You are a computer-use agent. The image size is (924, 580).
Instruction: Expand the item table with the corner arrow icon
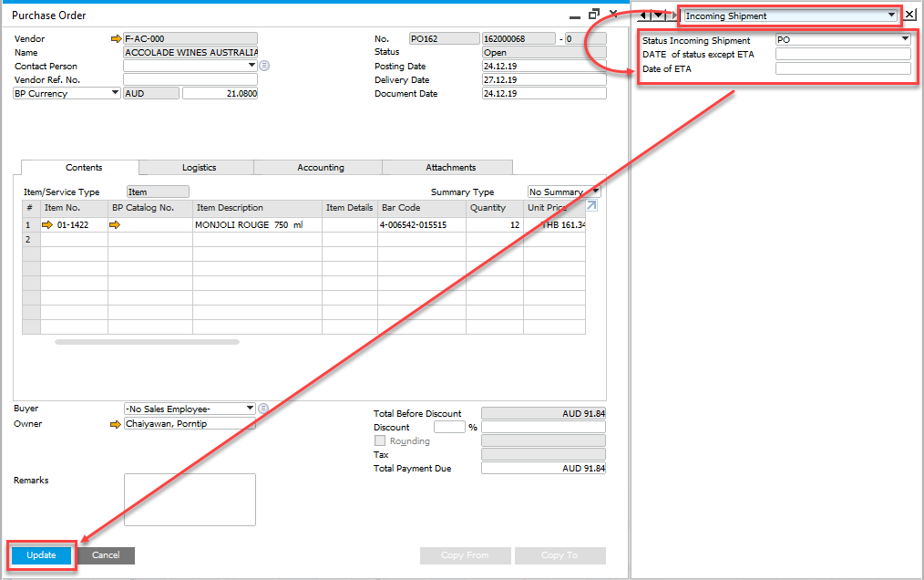click(x=591, y=205)
